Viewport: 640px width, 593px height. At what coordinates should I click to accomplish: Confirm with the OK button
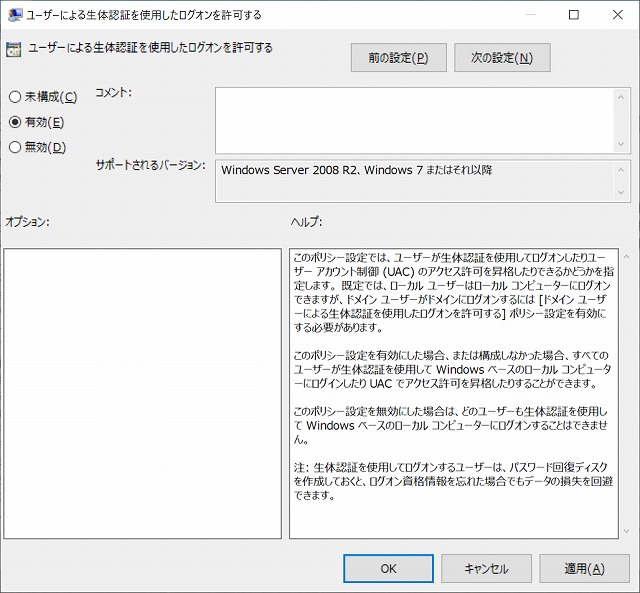click(x=388, y=568)
